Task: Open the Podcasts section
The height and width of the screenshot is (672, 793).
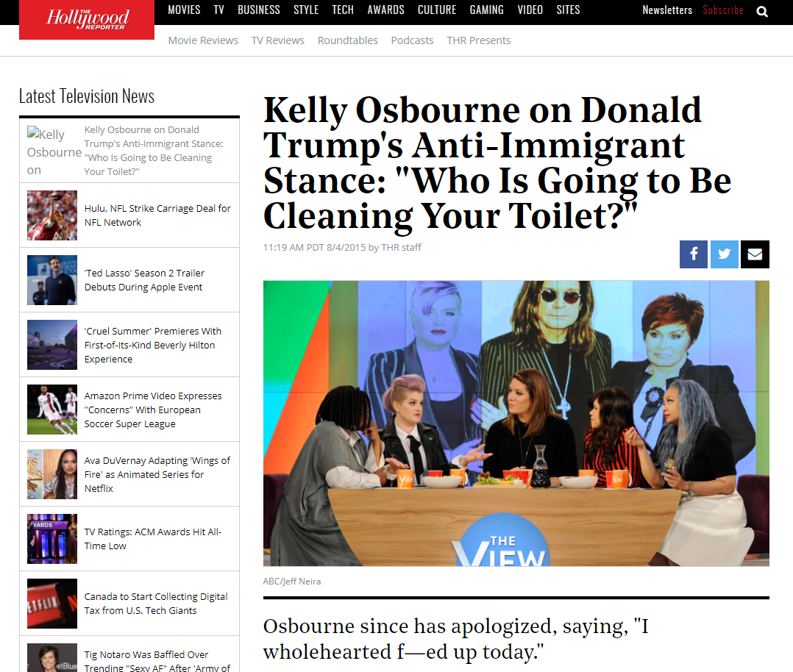Action: (x=412, y=40)
